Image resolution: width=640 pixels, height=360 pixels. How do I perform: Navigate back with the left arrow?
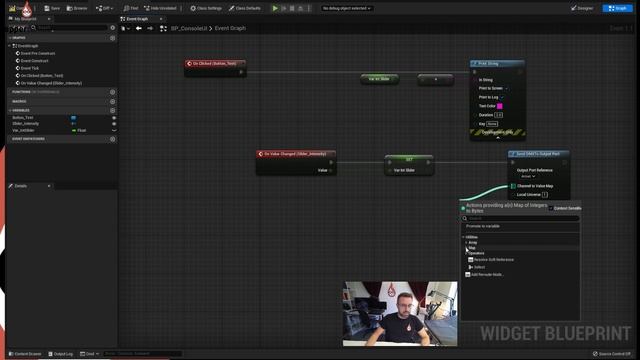point(139,28)
